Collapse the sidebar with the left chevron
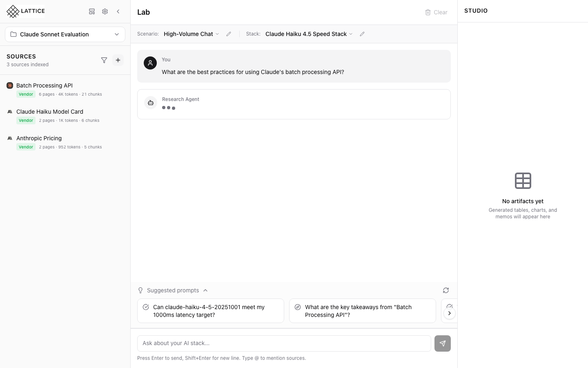Viewport: 588px width, 368px height. pos(118,11)
